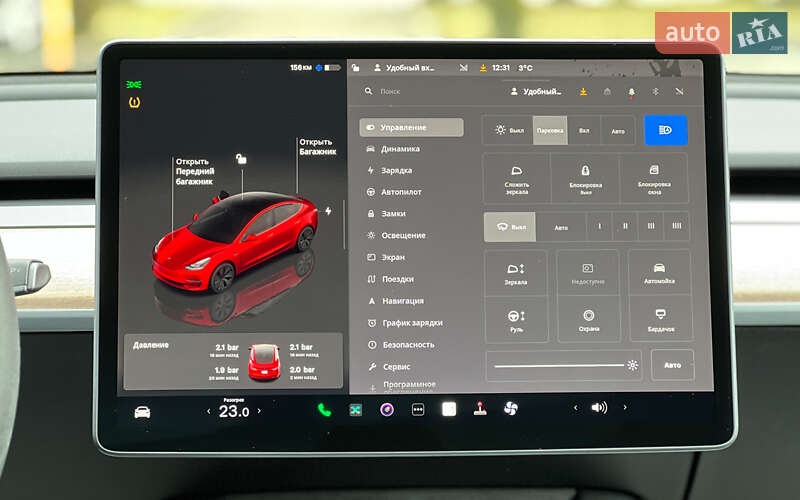This screenshot has height=500, width=800.
Task: Open the white square app icon
Action: (449, 409)
